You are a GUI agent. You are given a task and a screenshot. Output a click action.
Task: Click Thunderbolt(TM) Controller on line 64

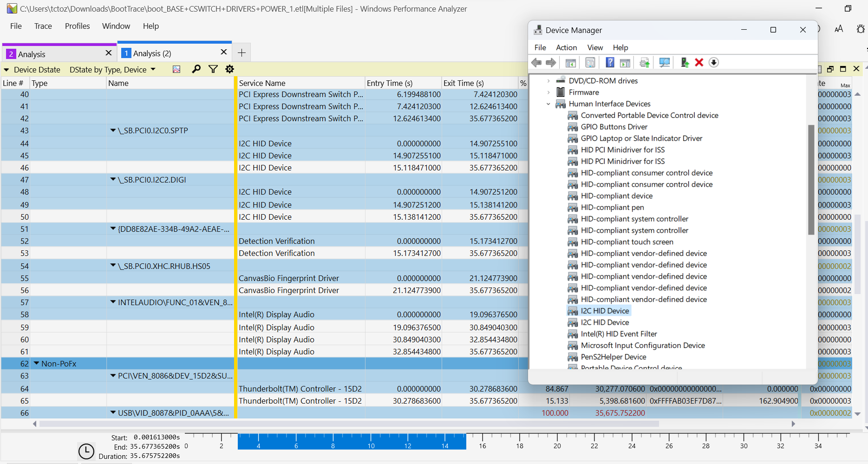pos(300,389)
